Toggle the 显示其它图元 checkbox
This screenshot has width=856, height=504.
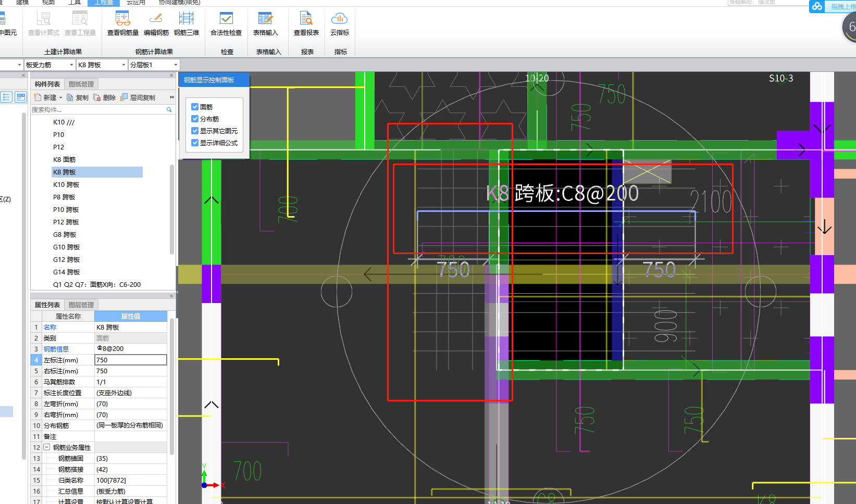point(195,131)
